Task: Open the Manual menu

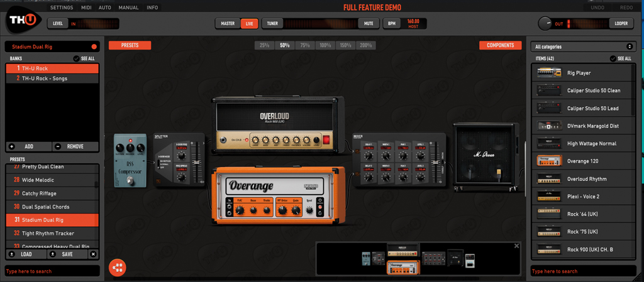Action: click(x=128, y=8)
